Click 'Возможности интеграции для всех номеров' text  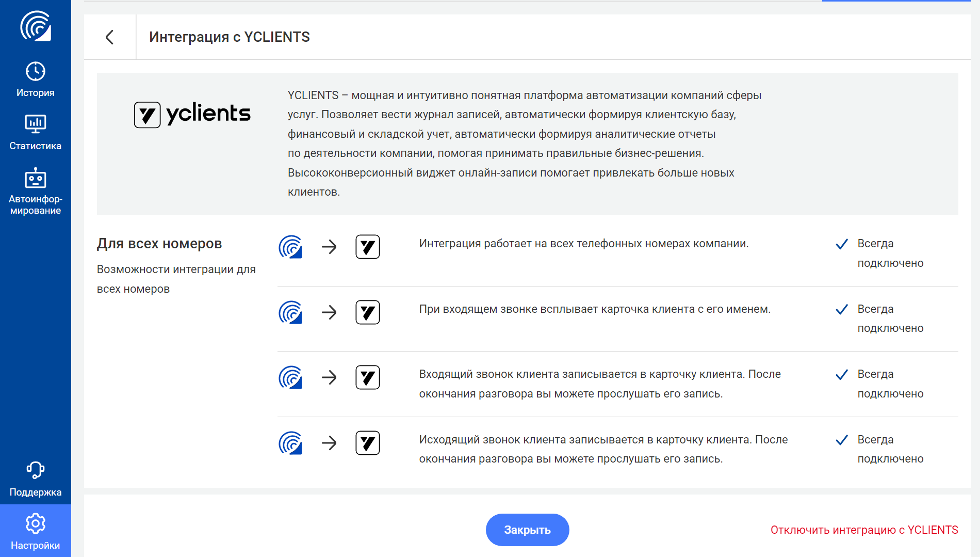pyautogui.click(x=176, y=279)
